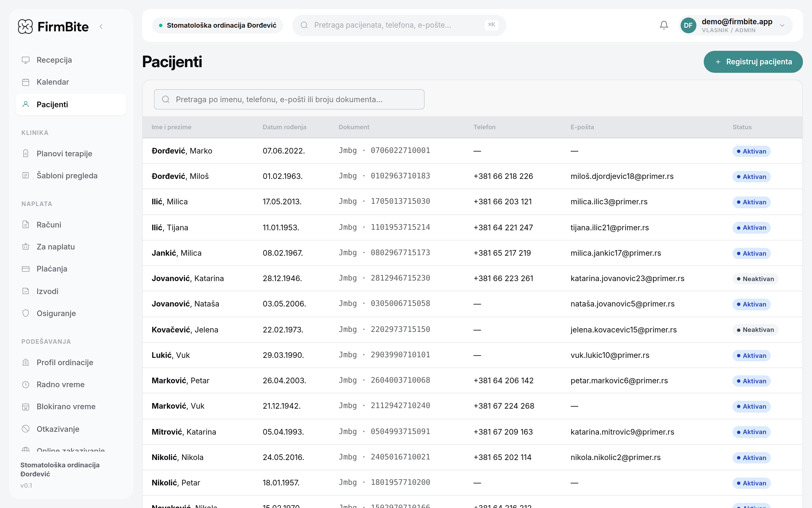Open Šabloni pregleda in sidebar
Screen dimensions: 812x508
71,175
